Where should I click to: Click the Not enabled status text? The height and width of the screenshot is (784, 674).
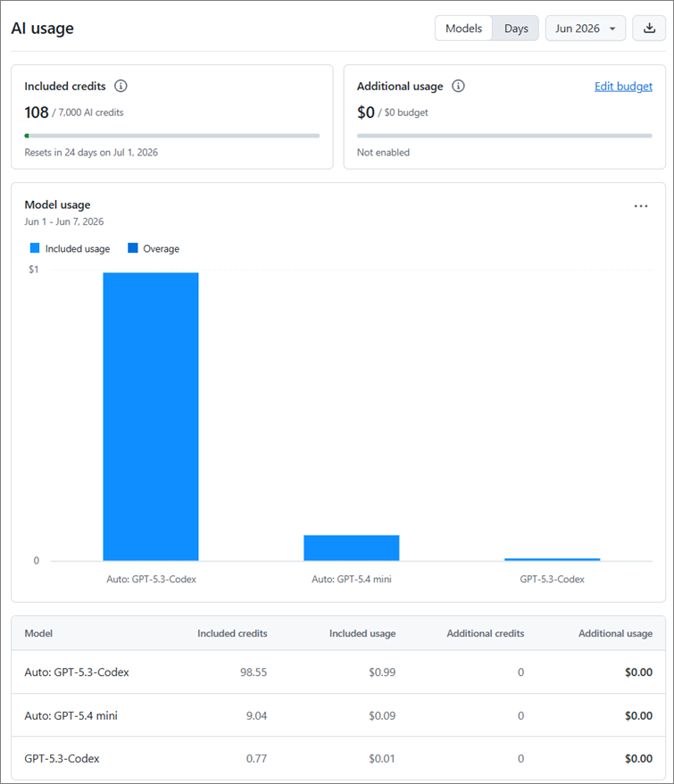(383, 153)
